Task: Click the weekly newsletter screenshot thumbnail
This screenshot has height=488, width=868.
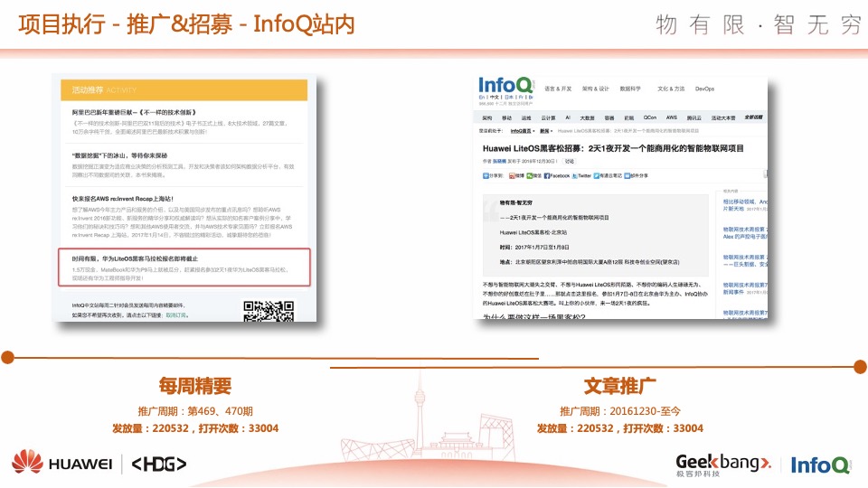Action: point(184,198)
